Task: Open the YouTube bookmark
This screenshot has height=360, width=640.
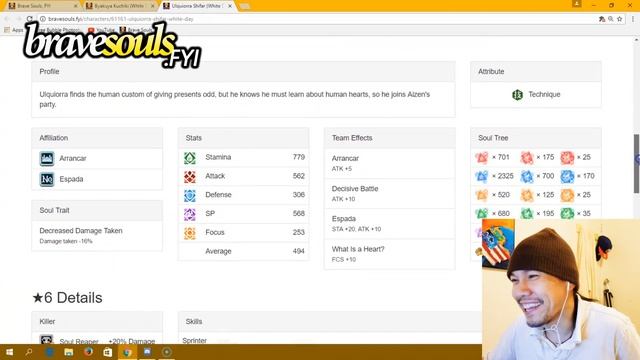Action: [x=102, y=30]
